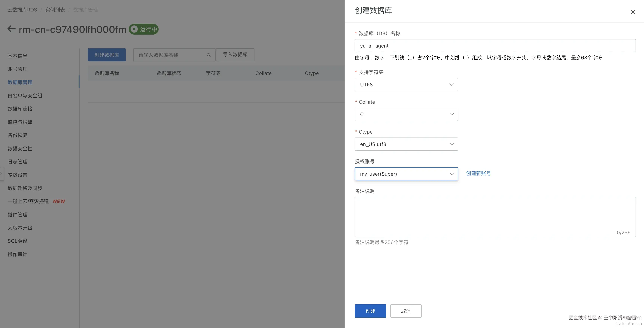This screenshot has width=644, height=328.
Task: Close the 创建数据库 panel with X
Action: click(633, 12)
